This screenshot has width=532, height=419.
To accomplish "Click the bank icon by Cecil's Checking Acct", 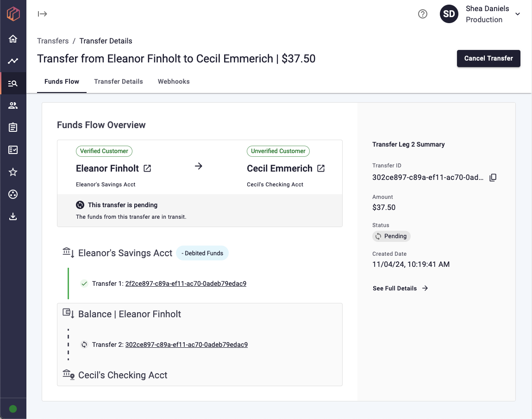I will coord(68,375).
